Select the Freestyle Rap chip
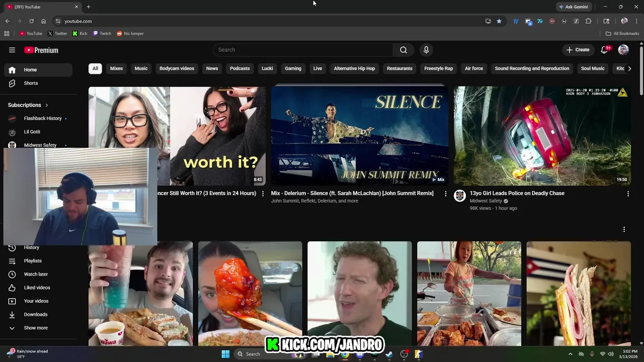The image size is (644, 362). [x=438, y=68]
